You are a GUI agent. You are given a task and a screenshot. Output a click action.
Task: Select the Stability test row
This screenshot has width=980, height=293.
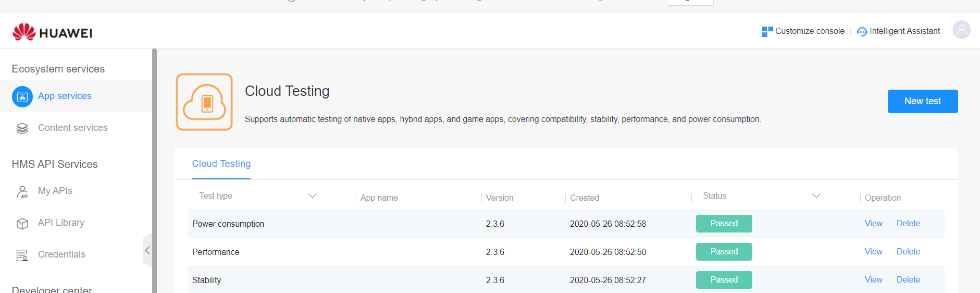pos(566,280)
